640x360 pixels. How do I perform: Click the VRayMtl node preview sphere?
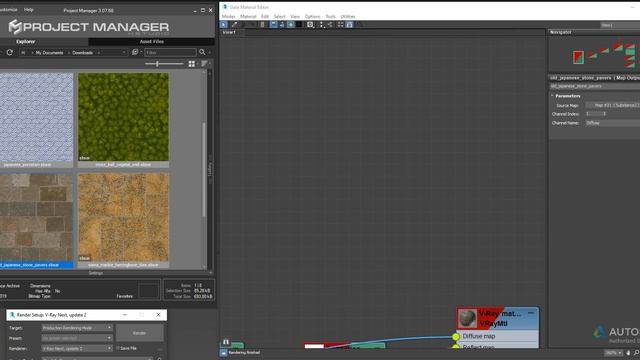click(x=467, y=318)
